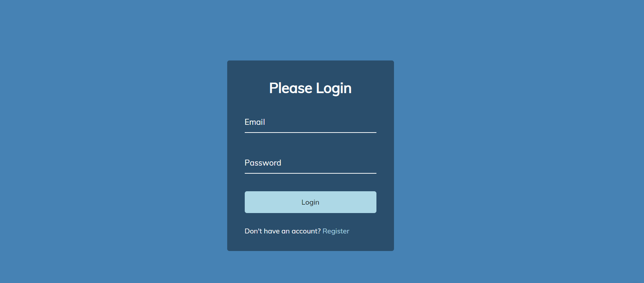Place cursor in the Password text box

point(310,163)
